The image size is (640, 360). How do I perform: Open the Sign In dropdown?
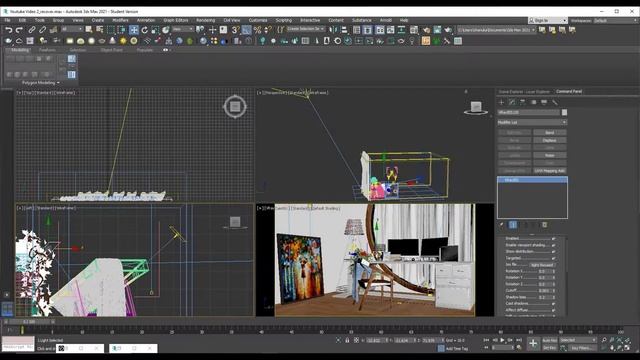[547, 20]
